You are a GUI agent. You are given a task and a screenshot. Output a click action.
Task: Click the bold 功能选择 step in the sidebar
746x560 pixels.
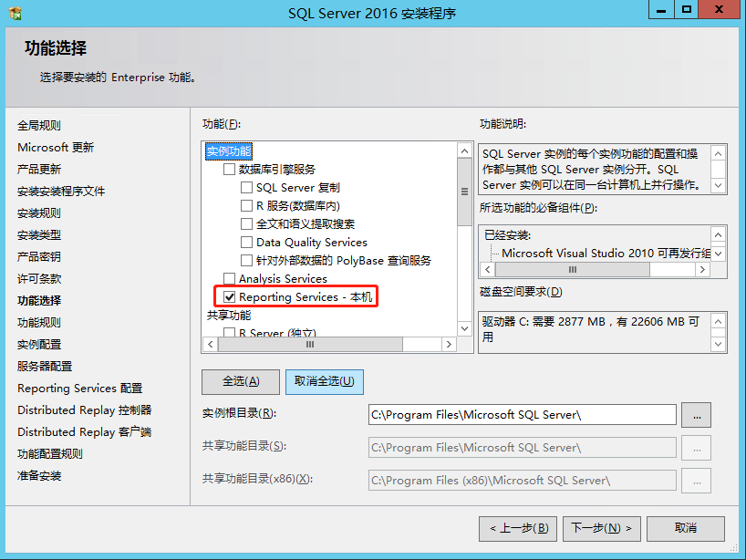[39, 301]
